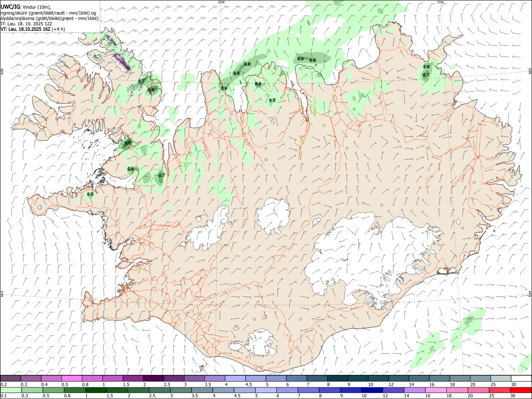The image size is (532, 399).
Task: Click the 'VT: Lau. 18.10.2025 16Z (+4 h)' line
Action: pos(33,29)
